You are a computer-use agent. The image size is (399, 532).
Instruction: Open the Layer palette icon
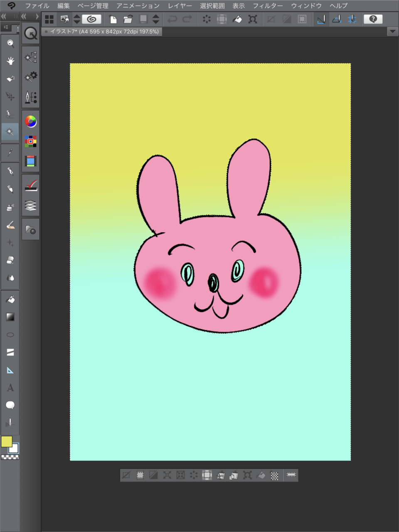(x=31, y=205)
